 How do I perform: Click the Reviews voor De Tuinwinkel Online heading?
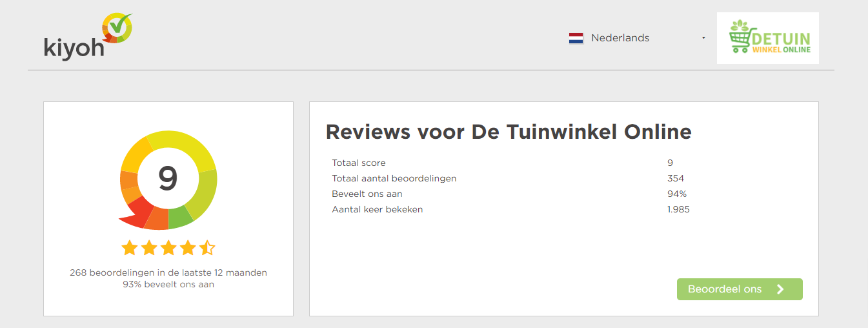coord(508,132)
